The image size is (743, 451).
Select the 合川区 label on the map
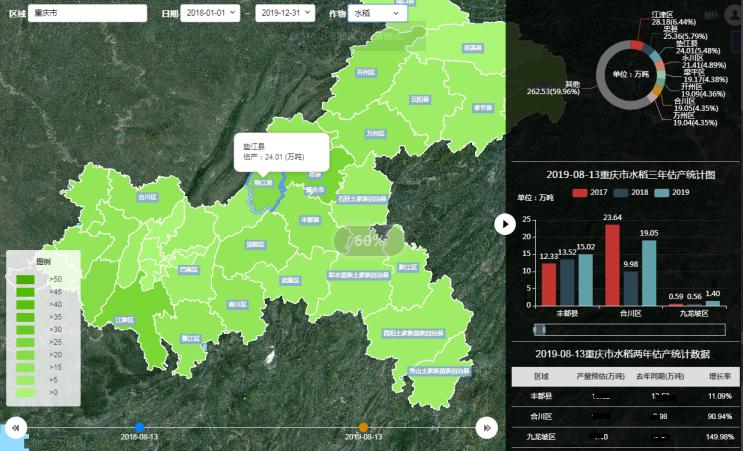[x=148, y=197]
